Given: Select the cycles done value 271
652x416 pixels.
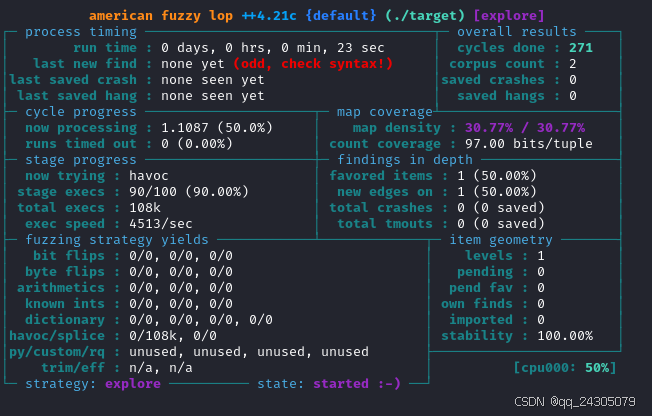Looking at the screenshot, I should pyautogui.click(x=580, y=48).
